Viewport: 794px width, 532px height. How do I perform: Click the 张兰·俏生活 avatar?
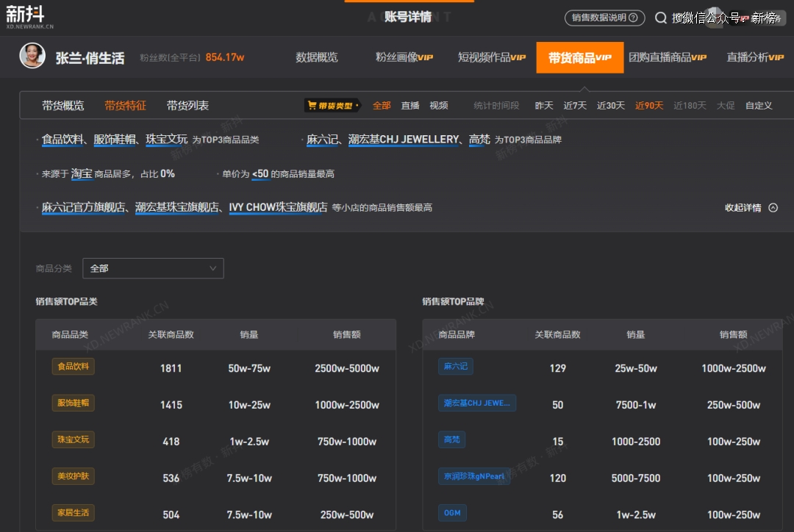pyautogui.click(x=32, y=56)
